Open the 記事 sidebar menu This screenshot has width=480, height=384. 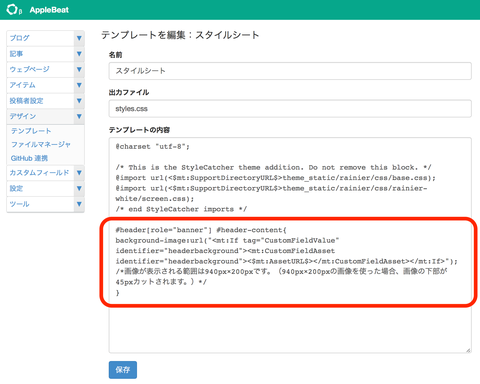tap(41, 54)
